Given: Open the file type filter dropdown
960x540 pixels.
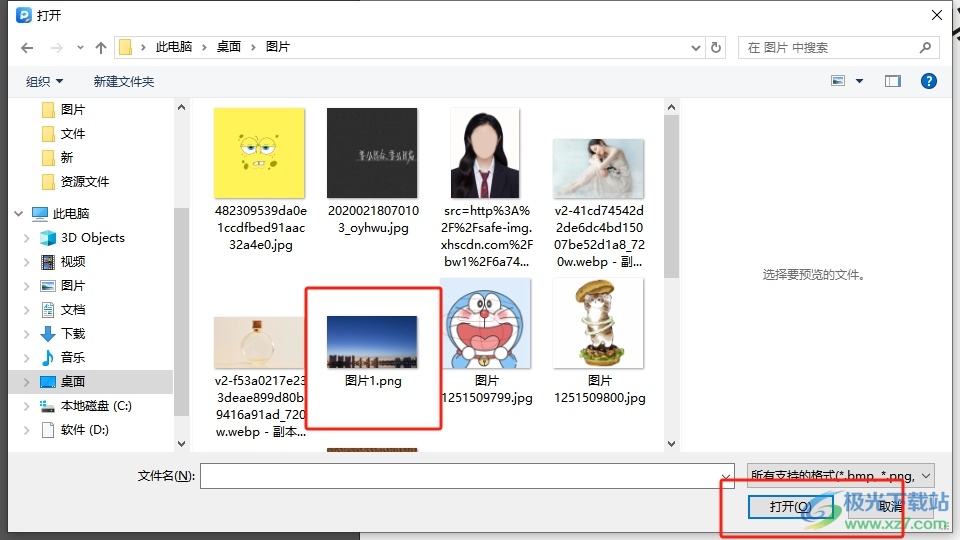Looking at the screenshot, I should click(840, 476).
